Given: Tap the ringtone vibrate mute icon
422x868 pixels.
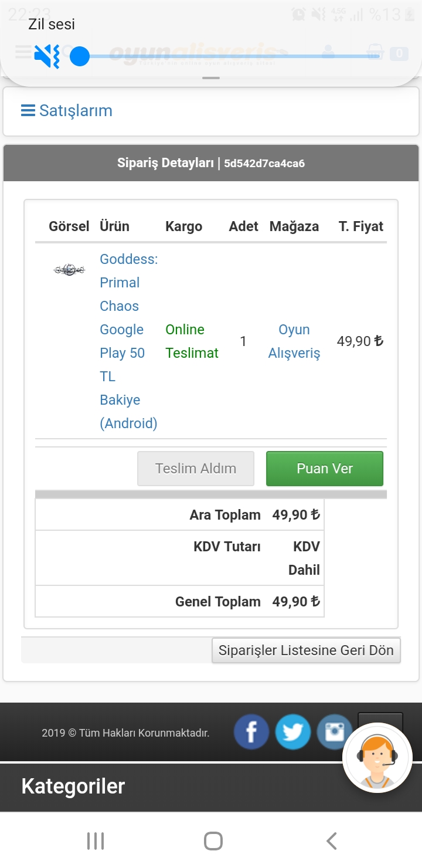Looking at the screenshot, I should click(46, 57).
